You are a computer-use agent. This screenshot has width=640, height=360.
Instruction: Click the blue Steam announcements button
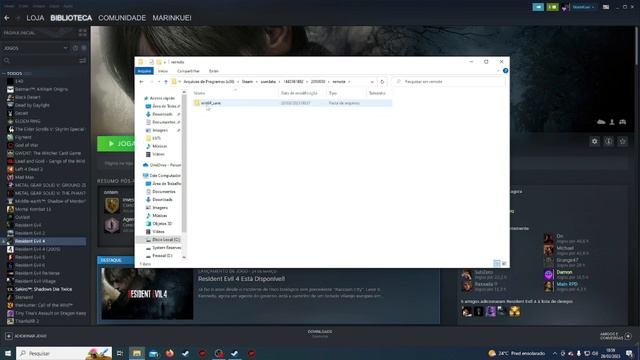(538, 7)
